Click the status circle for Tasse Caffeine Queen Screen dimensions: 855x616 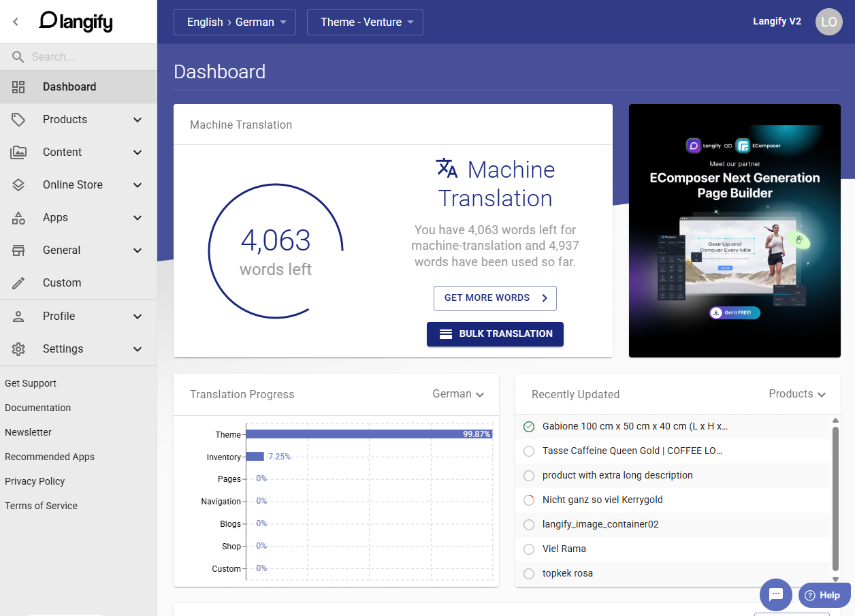point(529,451)
